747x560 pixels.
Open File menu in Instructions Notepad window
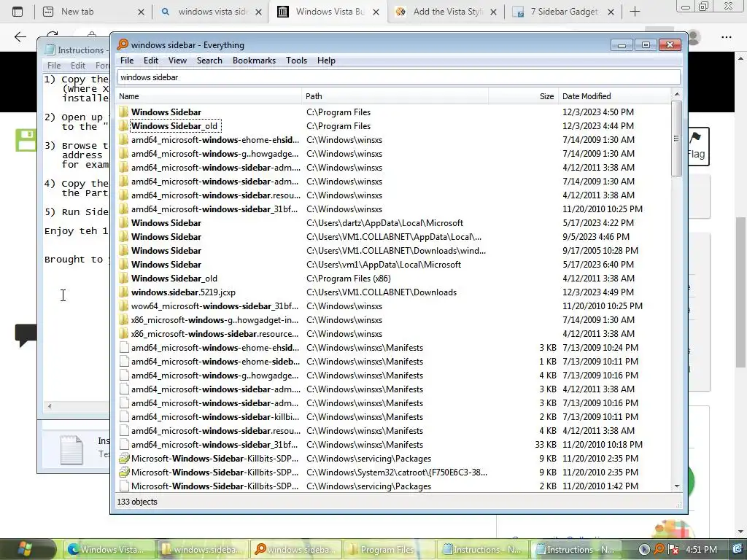(x=54, y=65)
